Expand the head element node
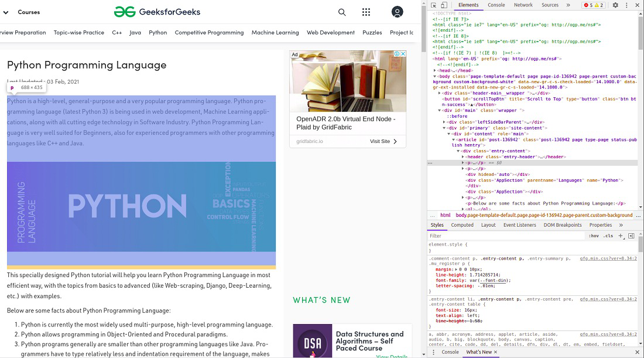Screen dimensions: 644x358 click(435, 71)
